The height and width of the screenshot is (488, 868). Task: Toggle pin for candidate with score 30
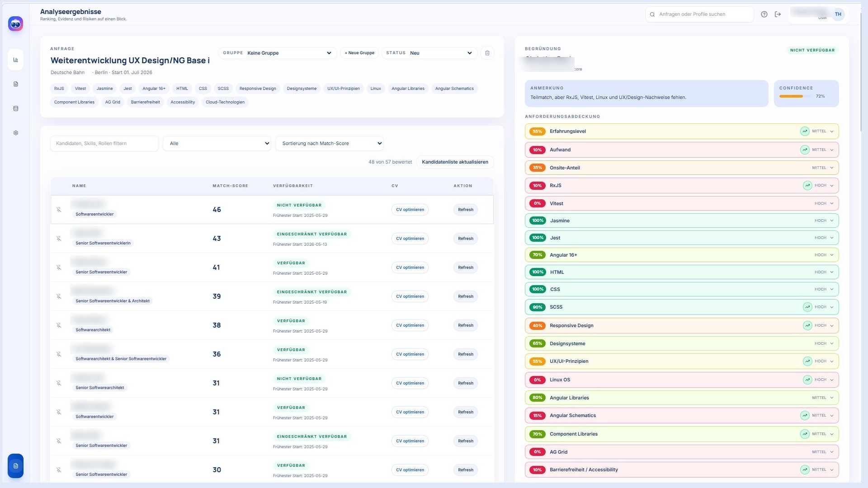[x=59, y=470]
